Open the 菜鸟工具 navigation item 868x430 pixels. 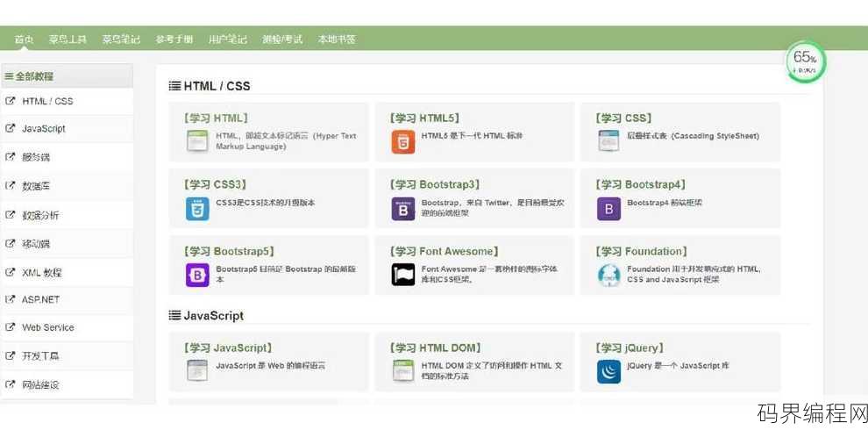click(68, 39)
